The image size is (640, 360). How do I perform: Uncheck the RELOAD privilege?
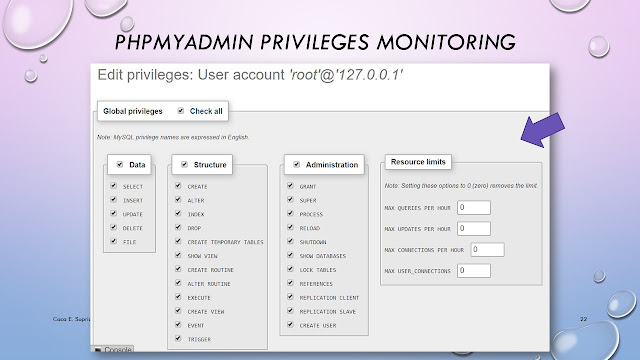point(290,227)
